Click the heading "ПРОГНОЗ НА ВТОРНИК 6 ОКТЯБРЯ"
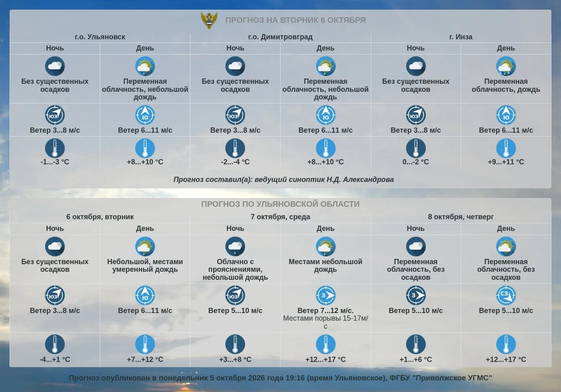 (295, 20)
